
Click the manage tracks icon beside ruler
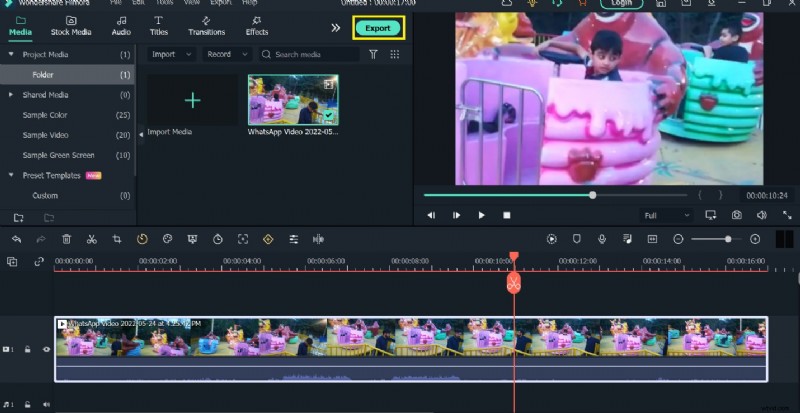(x=12, y=262)
